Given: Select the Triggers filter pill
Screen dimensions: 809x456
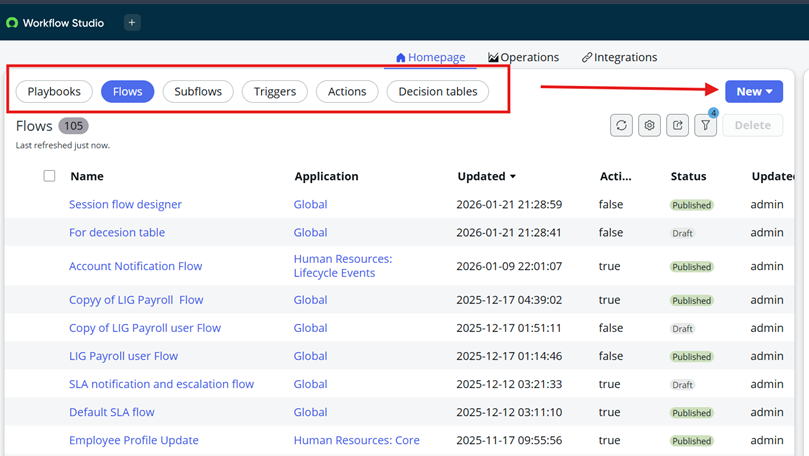Looking at the screenshot, I should (x=275, y=91).
